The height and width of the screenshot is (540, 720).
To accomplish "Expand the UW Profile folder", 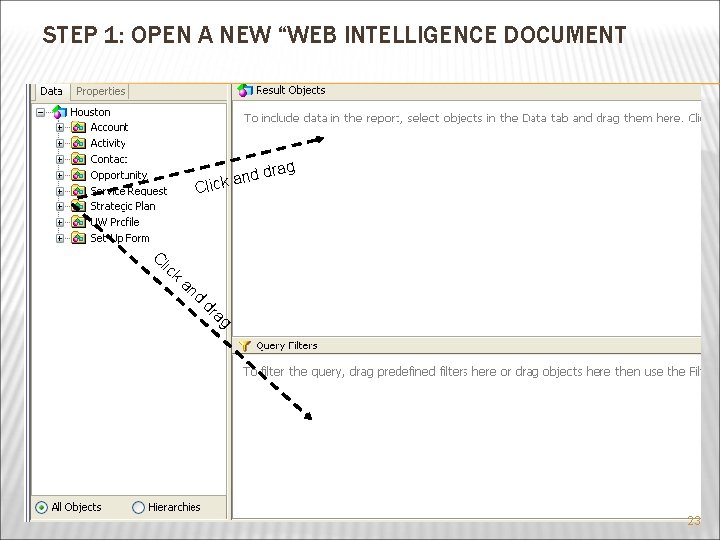I will 60,222.
